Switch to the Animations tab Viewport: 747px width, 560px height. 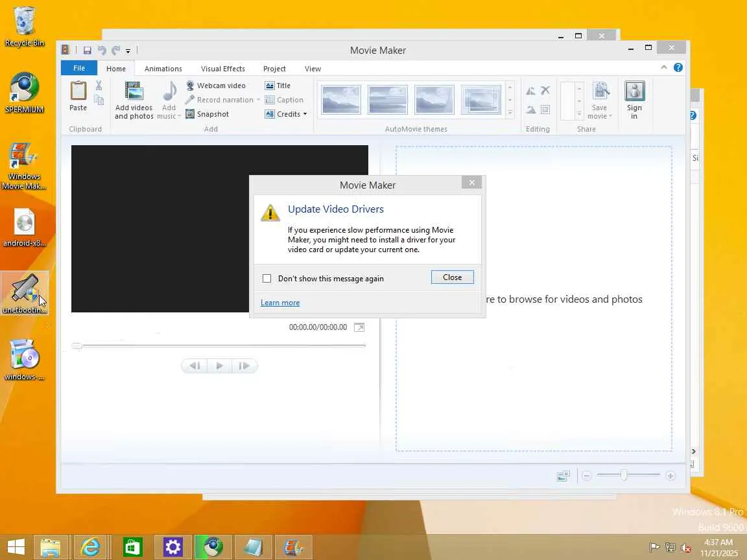pyautogui.click(x=163, y=69)
